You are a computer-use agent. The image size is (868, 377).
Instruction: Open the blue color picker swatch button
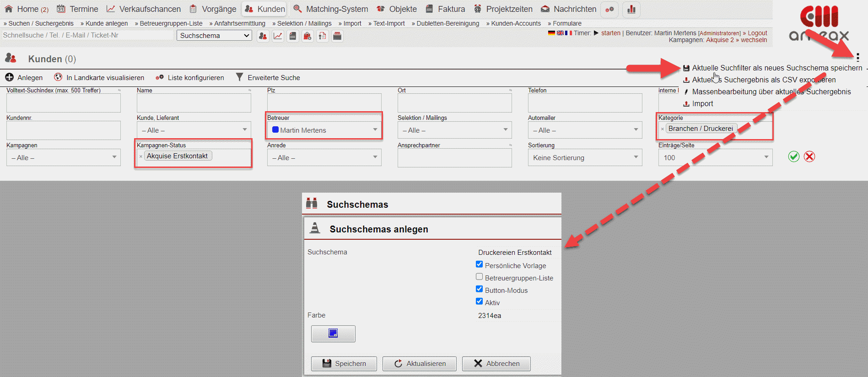coord(333,334)
